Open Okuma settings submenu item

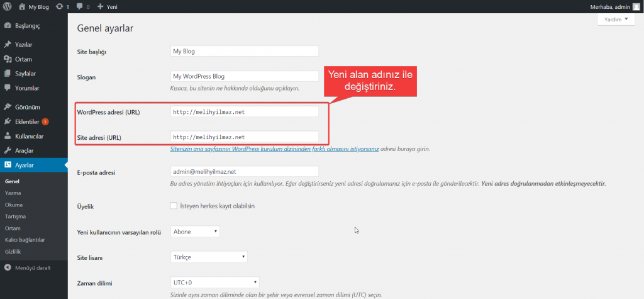click(14, 205)
